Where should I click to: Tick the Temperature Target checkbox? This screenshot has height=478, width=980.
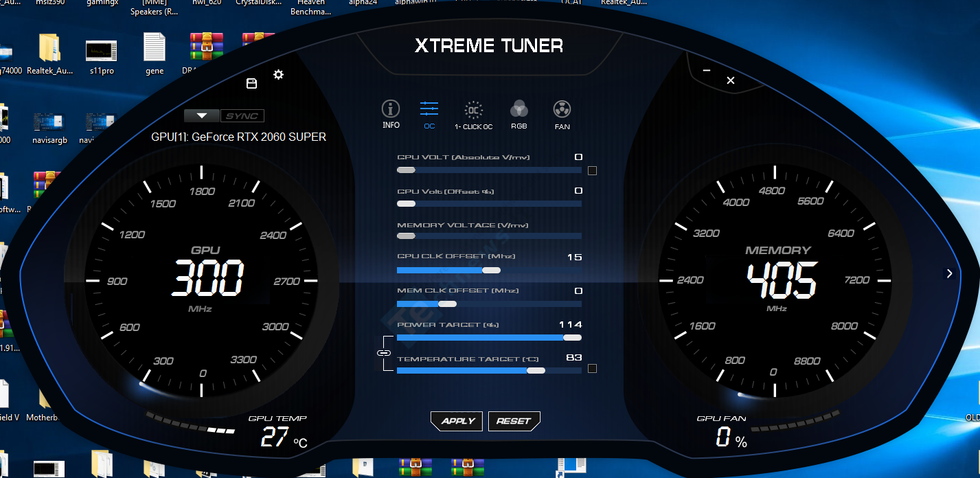[592, 369]
